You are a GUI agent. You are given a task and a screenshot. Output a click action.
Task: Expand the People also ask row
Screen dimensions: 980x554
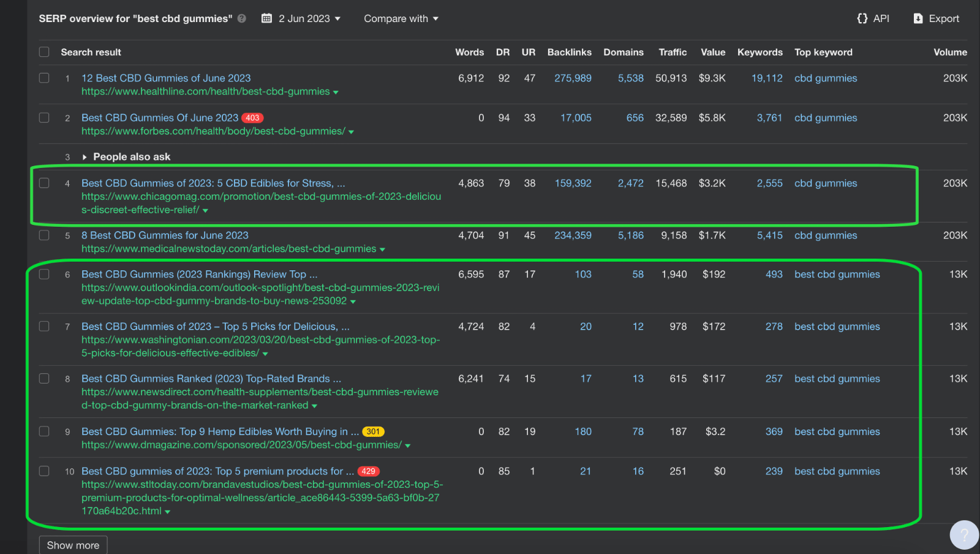(85, 157)
